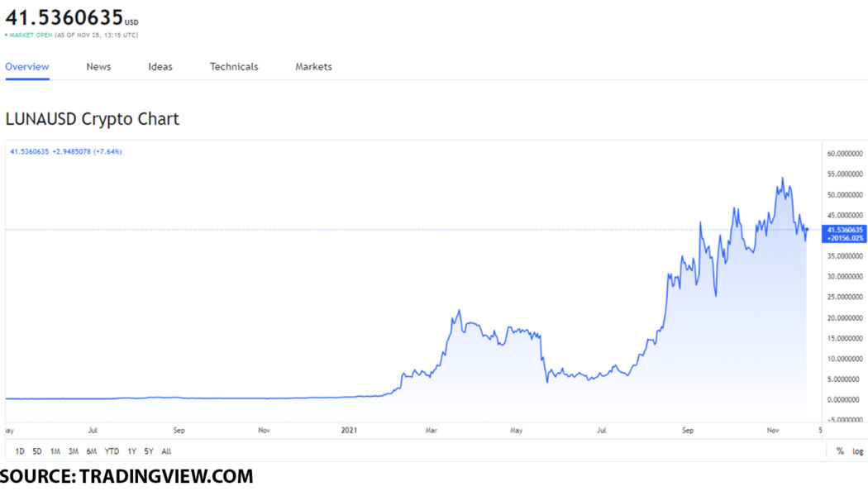This screenshot has width=868, height=496.
Task: Select the 5Y time range
Action: point(147,451)
